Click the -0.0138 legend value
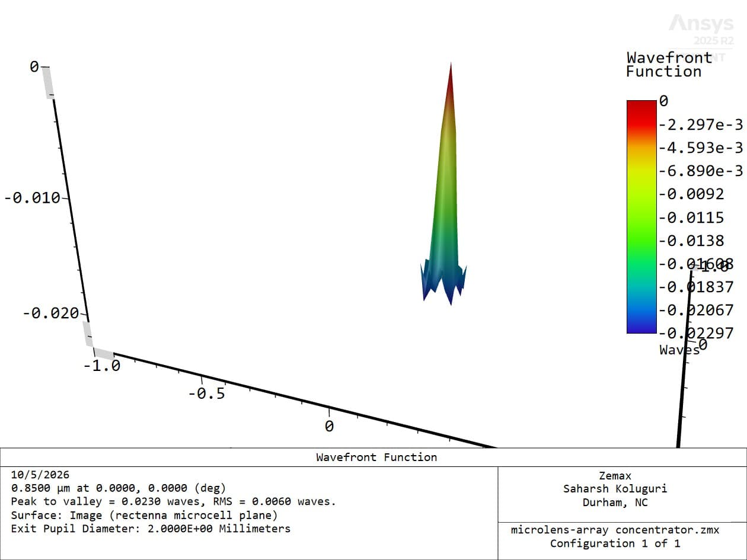This screenshot has height=560, width=747. 692,241
